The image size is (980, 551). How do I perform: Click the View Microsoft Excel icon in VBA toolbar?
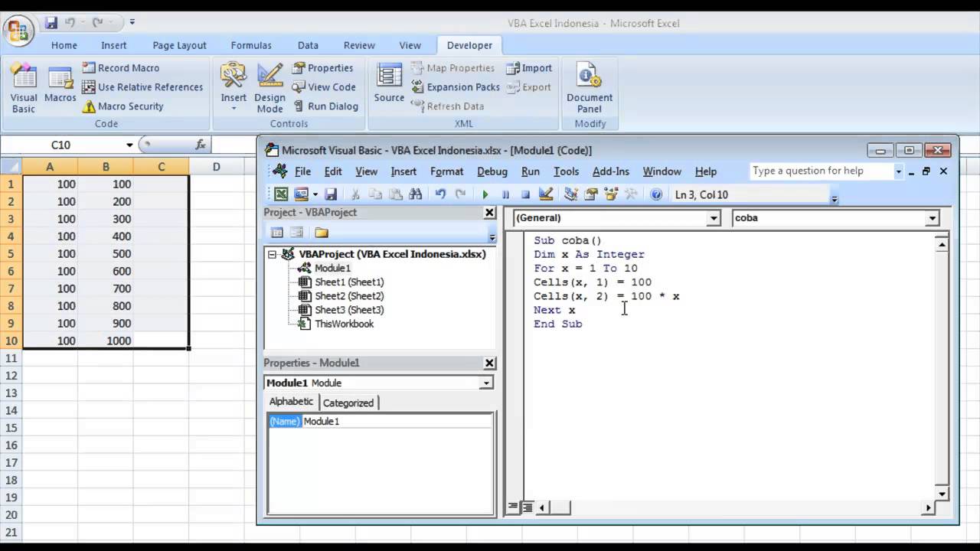pyautogui.click(x=281, y=194)
